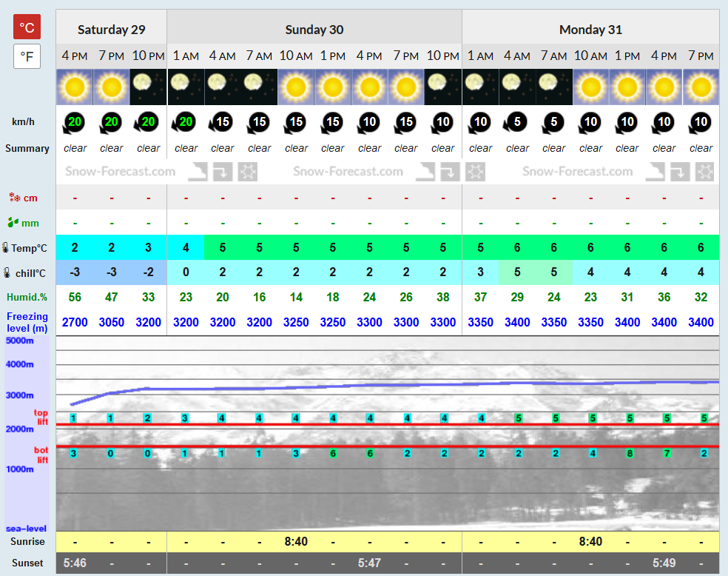Select the Saturday 29 day header
Screen dimensions: 728x576
pos(112,30)
